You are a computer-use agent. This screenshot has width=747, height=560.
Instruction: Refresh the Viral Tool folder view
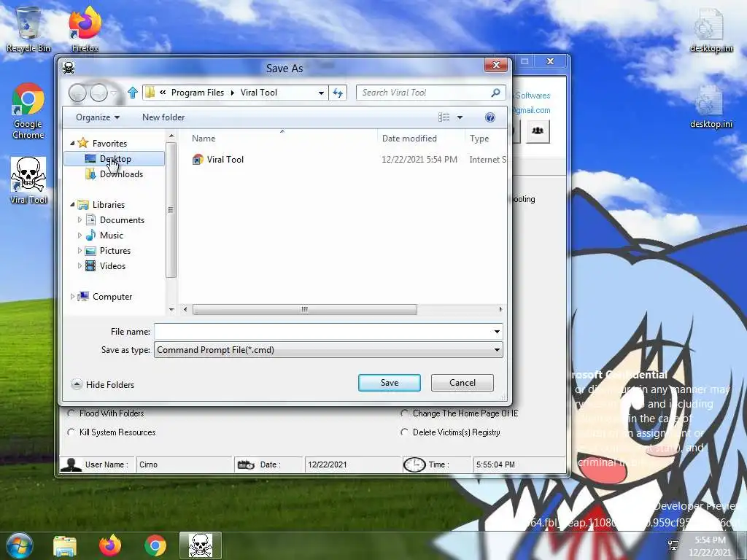(338, 93)
